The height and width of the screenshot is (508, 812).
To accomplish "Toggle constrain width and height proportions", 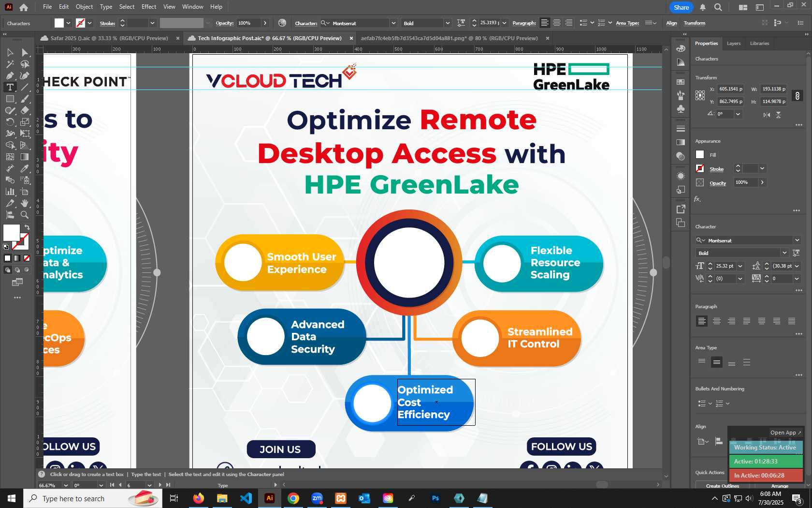I will coord(797,96).
